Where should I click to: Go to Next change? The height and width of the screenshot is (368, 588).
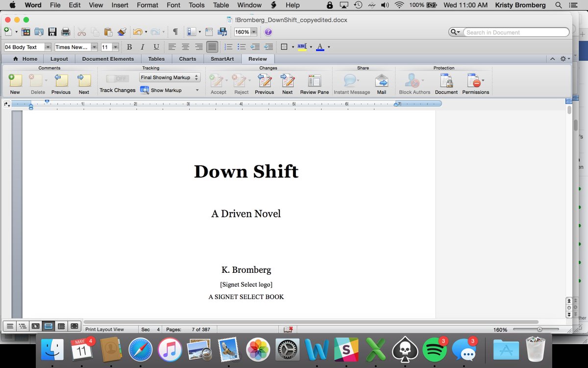(288, 84)
